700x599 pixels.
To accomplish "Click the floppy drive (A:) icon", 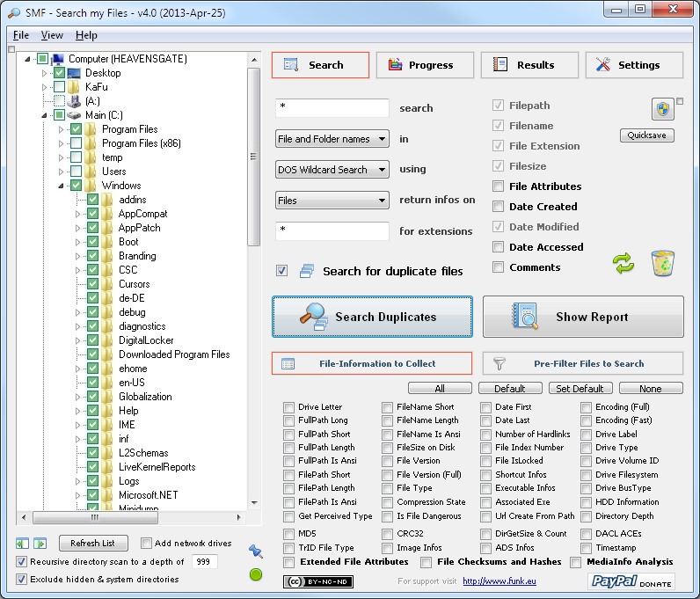I will (74, 101).
